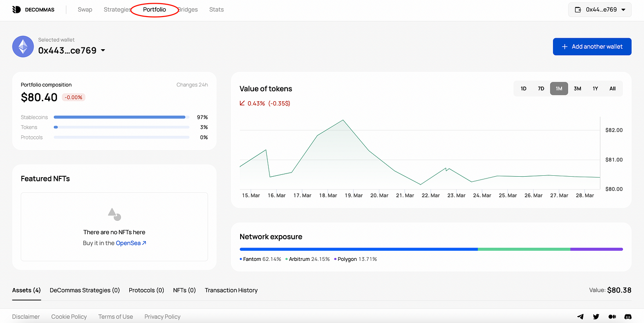Open the Medium footer icon
Image resolution: width=644 pixels, height=323 pixels.
tap(612, 317)
